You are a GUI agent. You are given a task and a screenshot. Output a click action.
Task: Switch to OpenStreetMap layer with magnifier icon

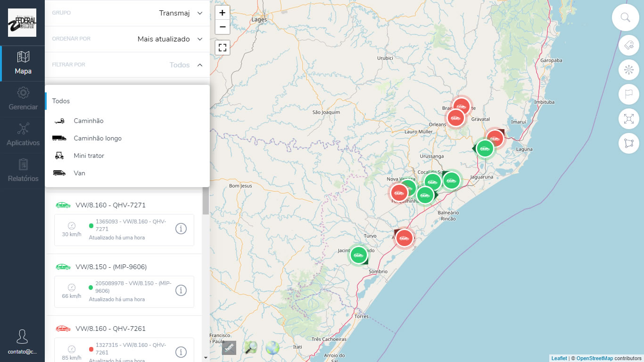251,348
